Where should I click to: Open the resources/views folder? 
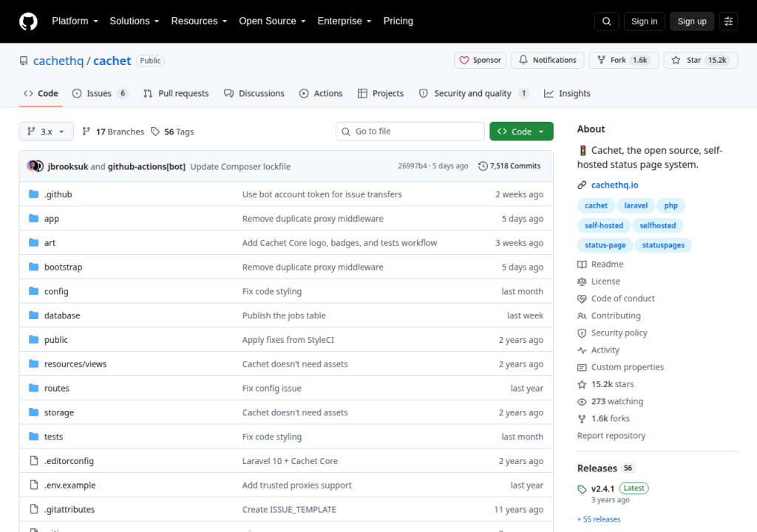pyautogui.click(x=75, y=364)
